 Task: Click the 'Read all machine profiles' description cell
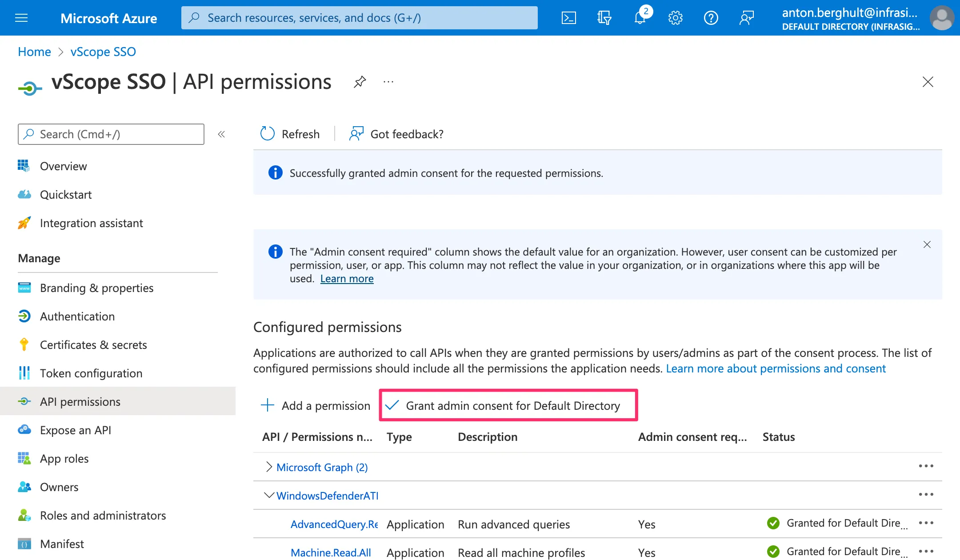click(x=521, y=553)
